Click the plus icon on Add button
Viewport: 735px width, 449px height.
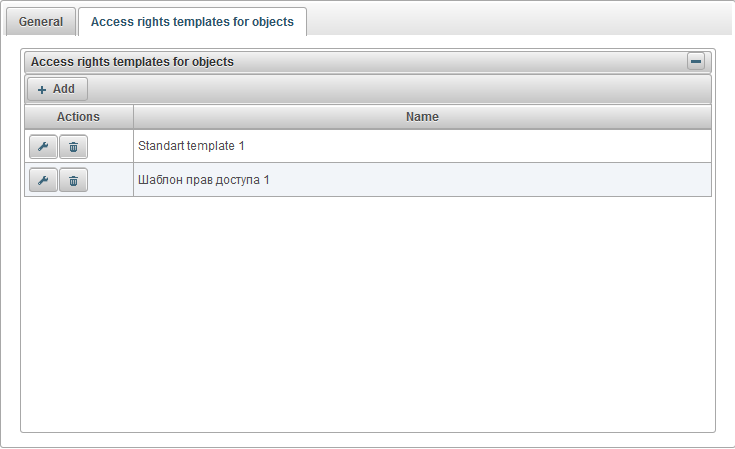click(x=42, y=89)
